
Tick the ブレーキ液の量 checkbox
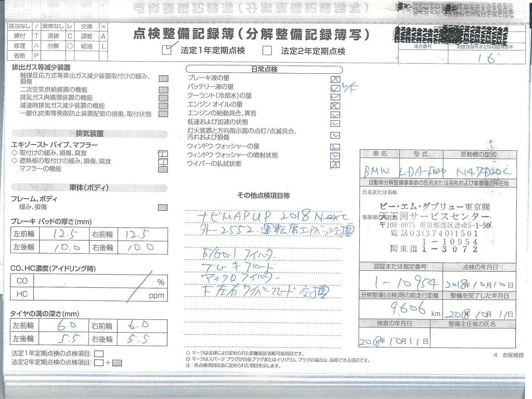335,79
